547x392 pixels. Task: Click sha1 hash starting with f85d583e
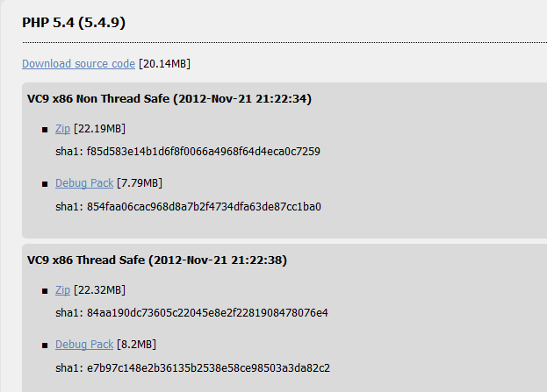(x=204, y=152)
